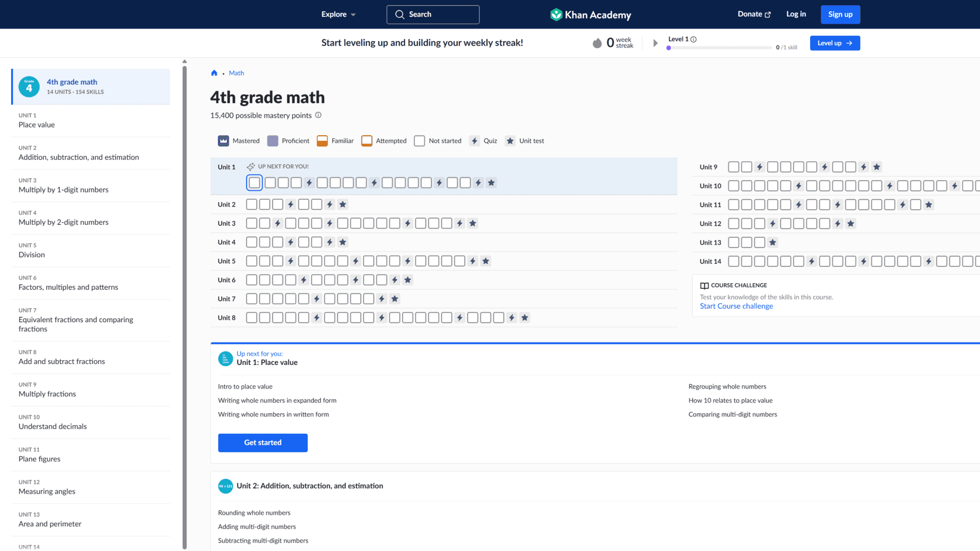The image size is (980, 551).
Task: Click the Get started button
Action: [262, 442]
